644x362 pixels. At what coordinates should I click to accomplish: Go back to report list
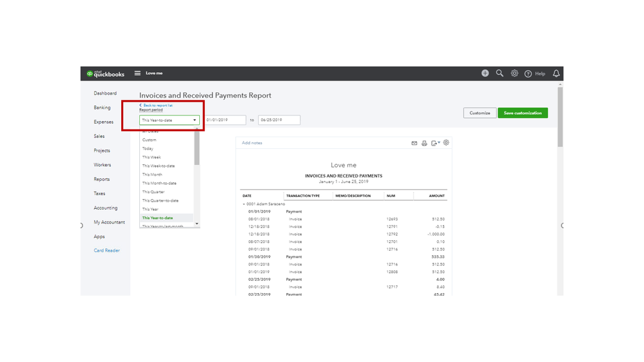pyautogui.click(x=157, y=105)
